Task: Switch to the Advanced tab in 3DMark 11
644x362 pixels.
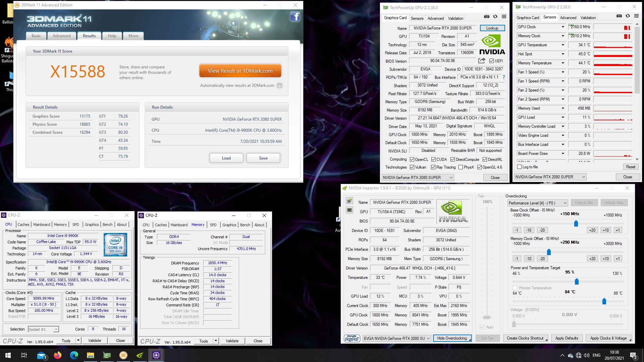Action: (62, 36)
